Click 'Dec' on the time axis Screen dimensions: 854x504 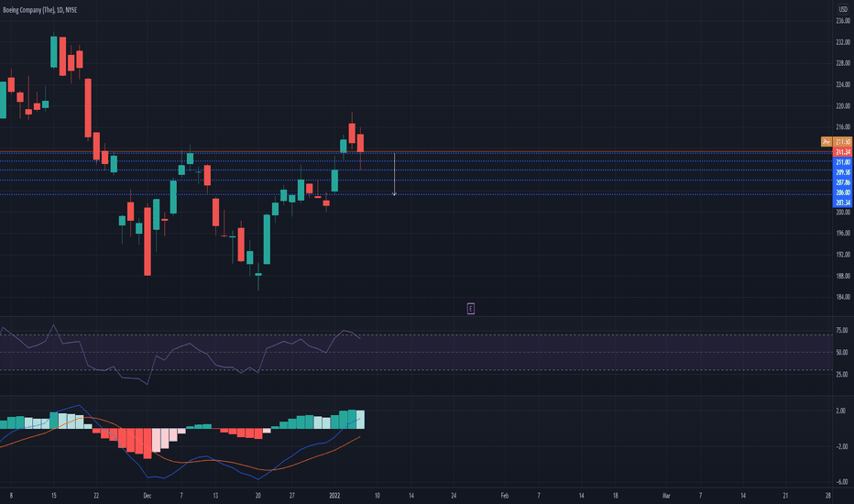pos(147,496)
